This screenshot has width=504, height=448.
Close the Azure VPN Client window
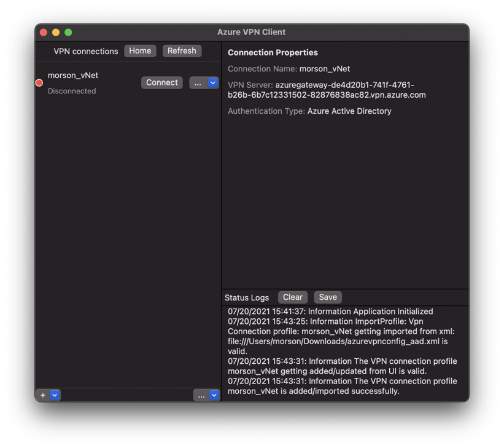click(x=44, y=33)
